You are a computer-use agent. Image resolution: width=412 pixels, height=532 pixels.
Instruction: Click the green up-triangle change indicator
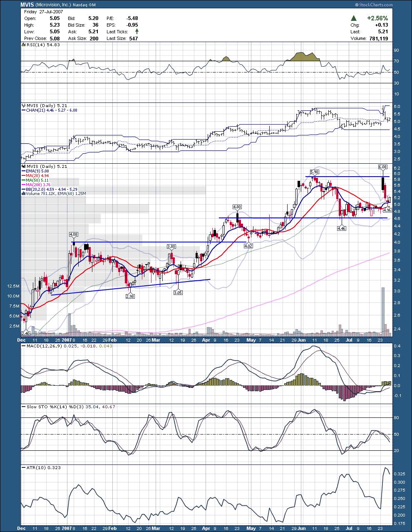click(353, 18)
